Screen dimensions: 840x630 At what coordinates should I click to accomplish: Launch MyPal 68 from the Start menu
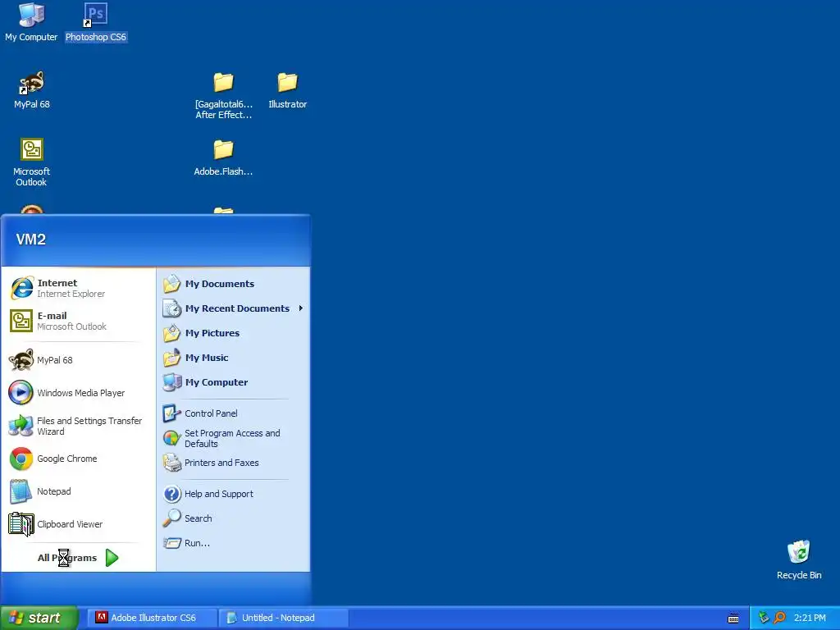pyautogui.click(x=79, y=360)
